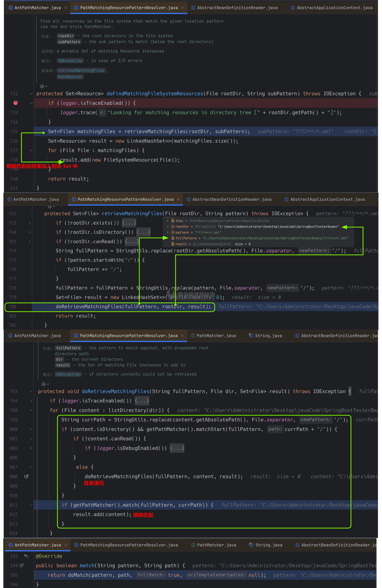Click the author inlay icon above line 731

(42, 86)
